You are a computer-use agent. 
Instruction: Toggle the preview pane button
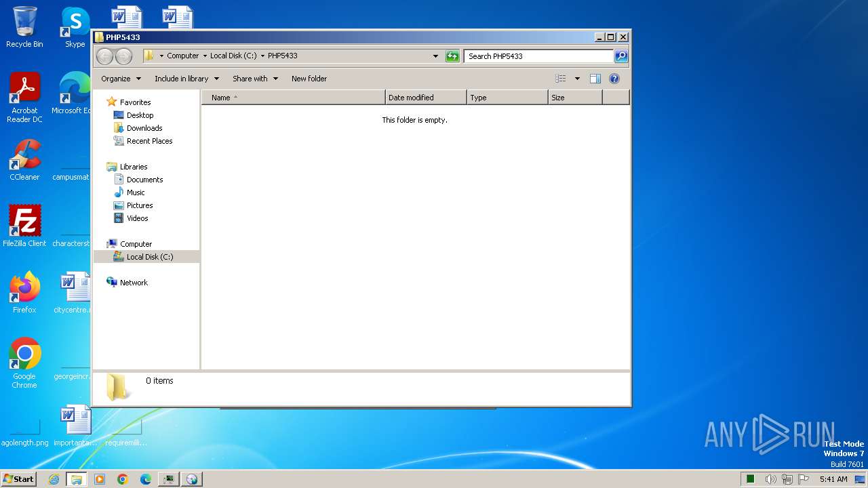(595, 79)
